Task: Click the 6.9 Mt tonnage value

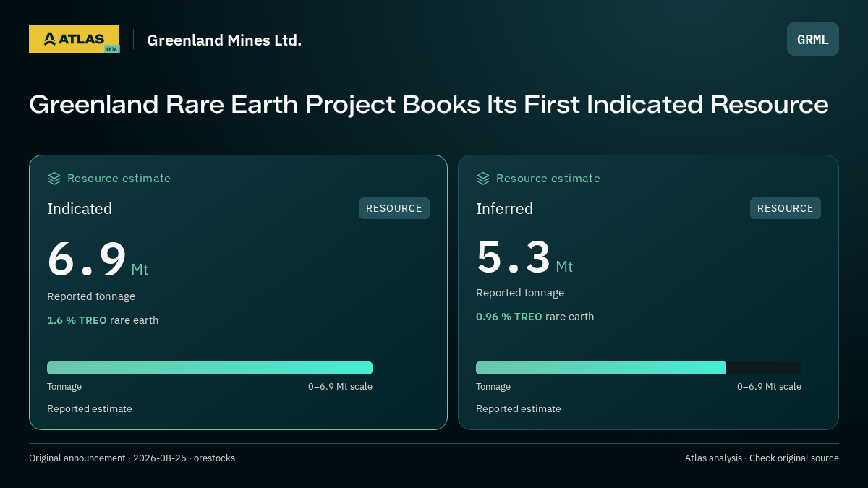Action: (x=98, y=260)
